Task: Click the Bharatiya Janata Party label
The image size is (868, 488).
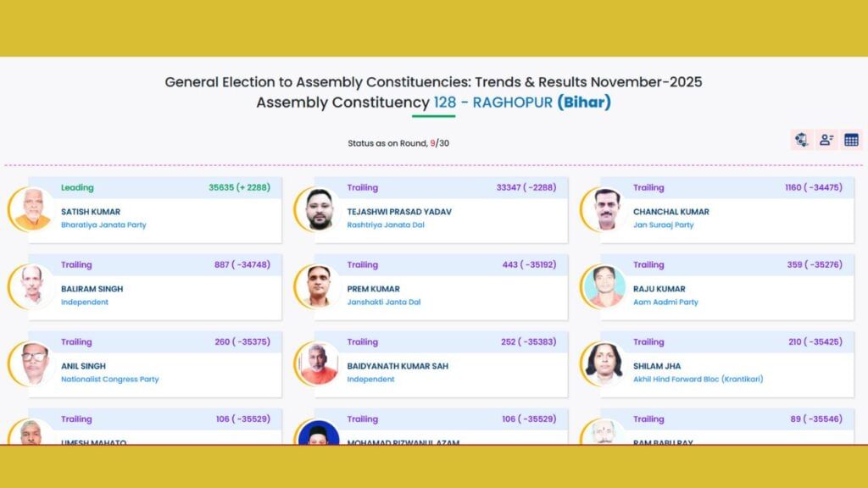Action: (x=103, y=225)
